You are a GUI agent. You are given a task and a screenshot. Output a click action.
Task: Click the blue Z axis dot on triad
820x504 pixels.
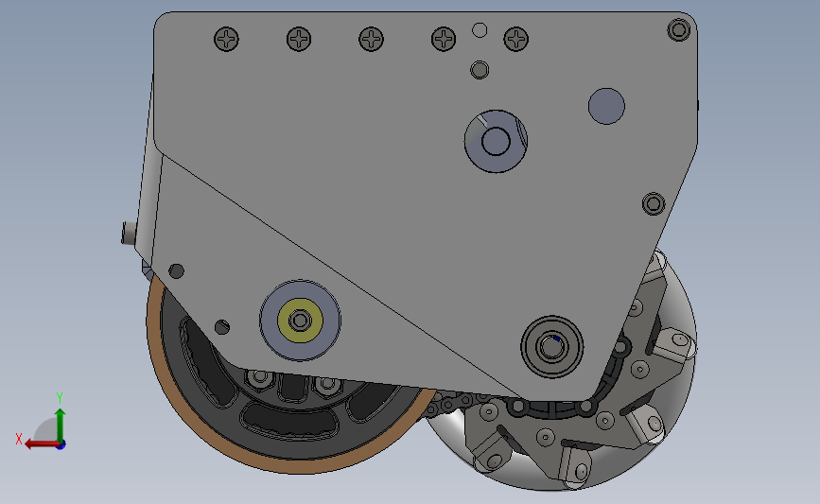point(61,445)
